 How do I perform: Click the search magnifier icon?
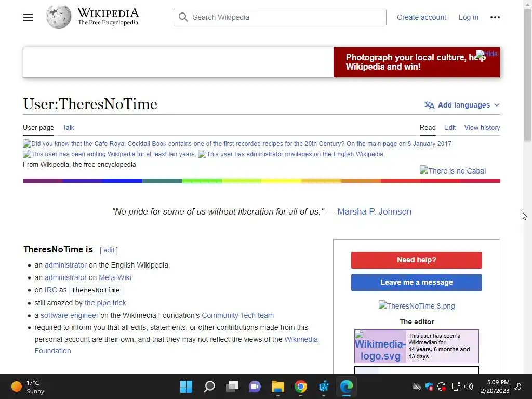tap(183, 17)
